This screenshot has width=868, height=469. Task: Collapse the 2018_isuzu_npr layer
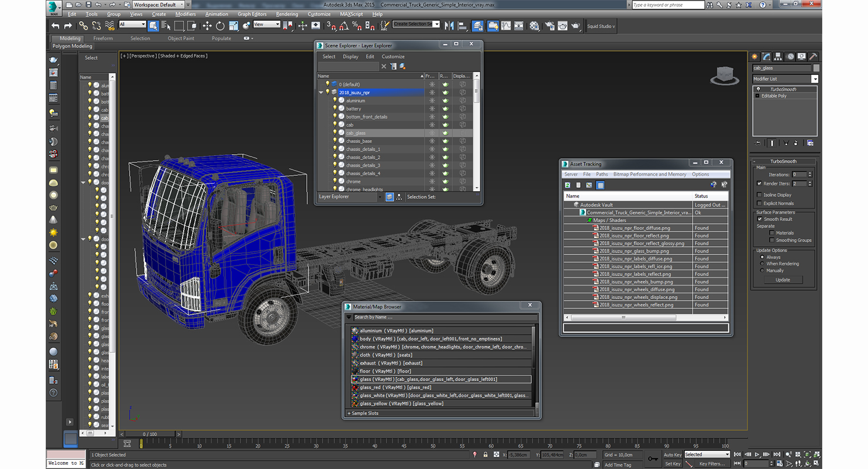coord(321,93)
